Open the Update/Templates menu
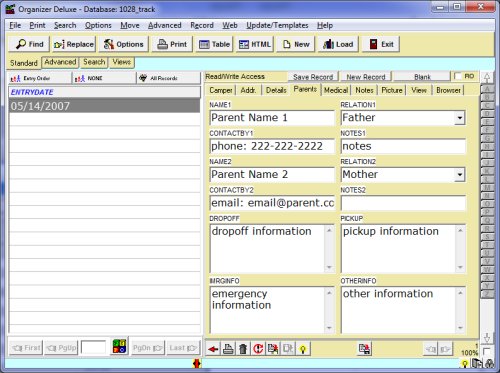The image size is (500, 373). [x=277, y=25]
